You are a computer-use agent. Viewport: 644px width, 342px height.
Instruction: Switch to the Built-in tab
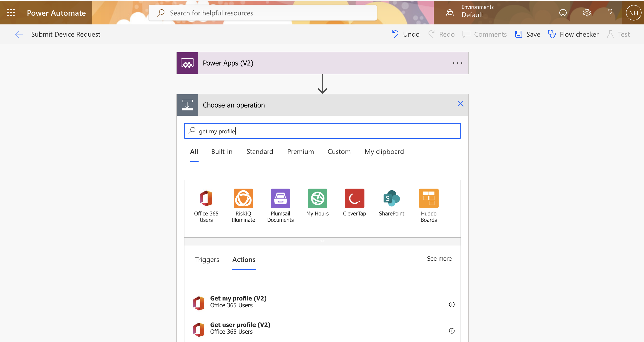pos(222,151)
